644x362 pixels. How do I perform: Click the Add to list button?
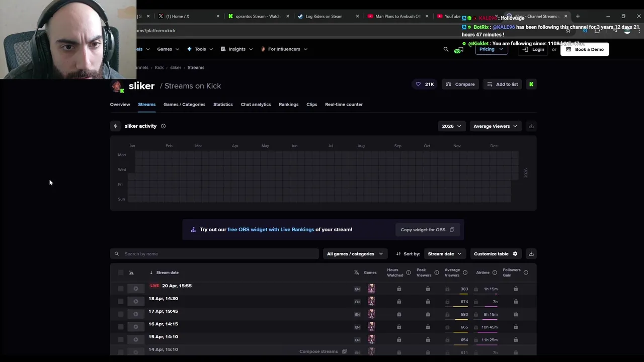(502, 84)
